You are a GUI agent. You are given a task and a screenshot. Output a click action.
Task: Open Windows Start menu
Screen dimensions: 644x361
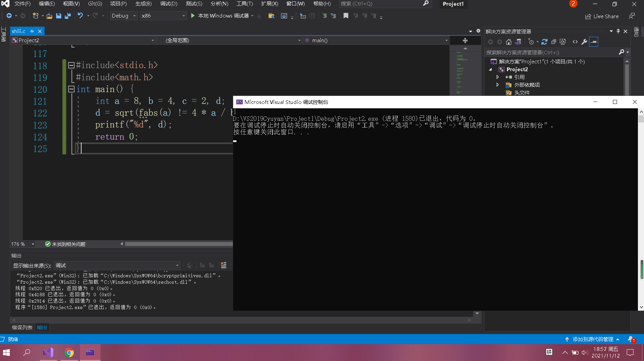click(x=6, y=353)
